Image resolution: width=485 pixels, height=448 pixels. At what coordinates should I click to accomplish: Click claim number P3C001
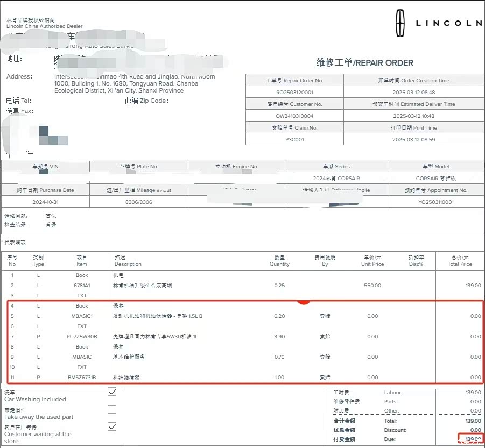(294, 139)
